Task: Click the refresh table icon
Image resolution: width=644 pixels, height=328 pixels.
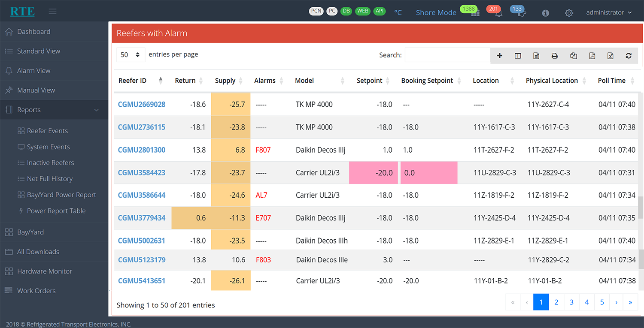Action: click(629, 56)
